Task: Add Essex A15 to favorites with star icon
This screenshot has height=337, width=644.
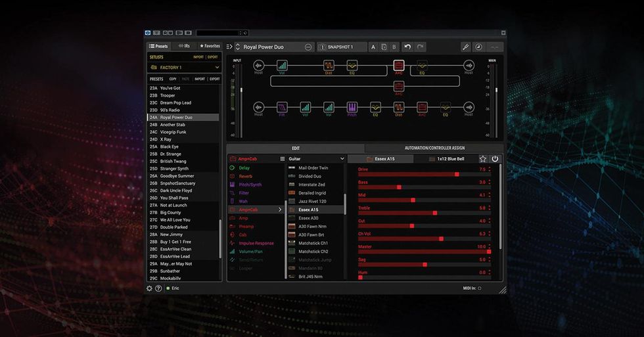Action: coord(483,158)
